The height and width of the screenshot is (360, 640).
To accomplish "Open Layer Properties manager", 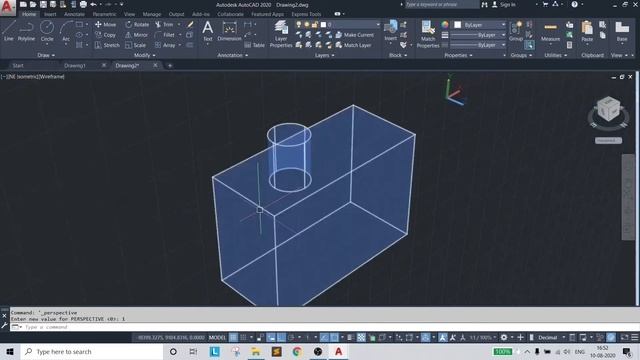I will coord(281,33).
